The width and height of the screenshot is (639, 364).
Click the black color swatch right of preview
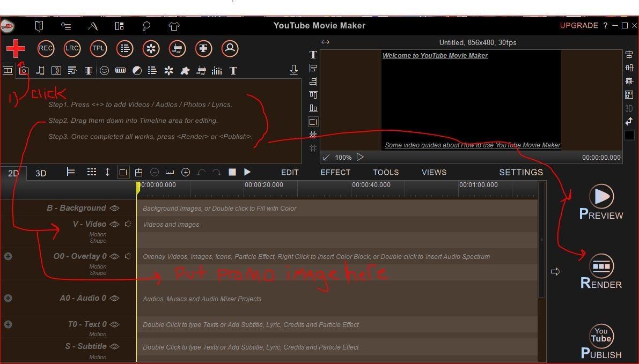point(629,135)
